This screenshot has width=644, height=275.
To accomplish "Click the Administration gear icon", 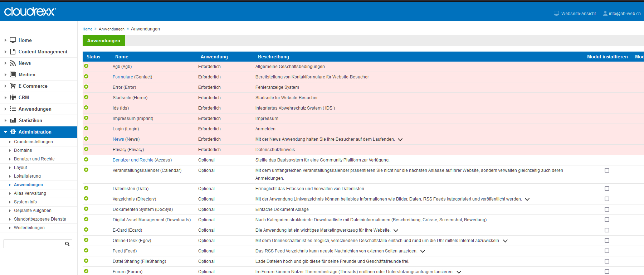I will [x=13, y=132].
